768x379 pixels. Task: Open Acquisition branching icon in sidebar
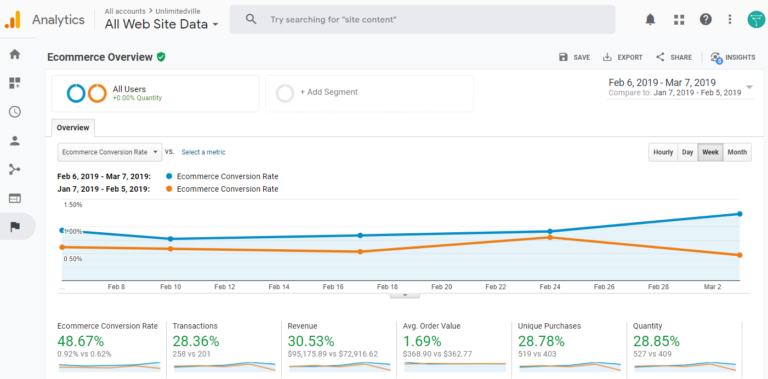(15, 169)
